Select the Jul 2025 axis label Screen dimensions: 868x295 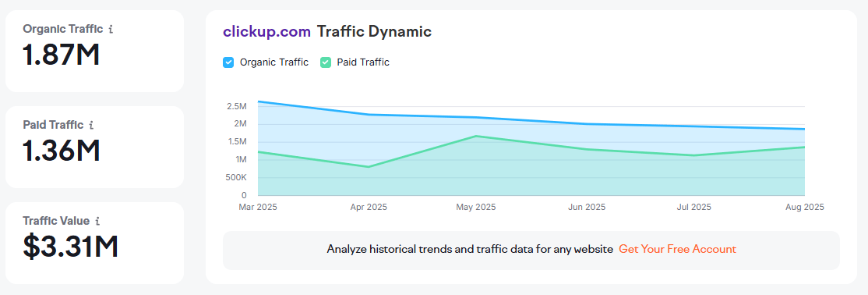coord(693,208)
